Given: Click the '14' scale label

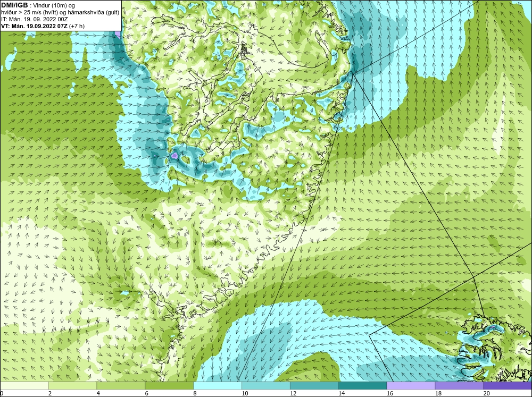Looking at the screenshot, I should tap(342, 393).
